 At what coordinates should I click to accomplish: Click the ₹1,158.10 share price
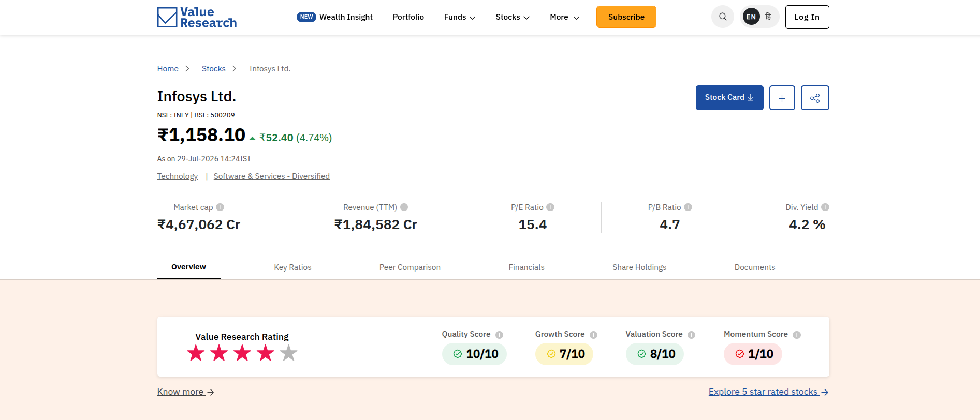click(x=201, y=136)
